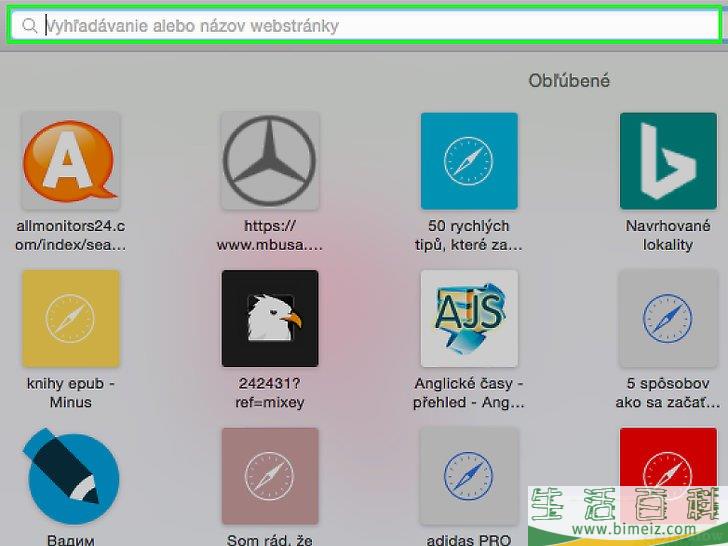Click the 'Anglické časy - přehled' label
Viewport: 728px width, 546px height.
[469, 393]
